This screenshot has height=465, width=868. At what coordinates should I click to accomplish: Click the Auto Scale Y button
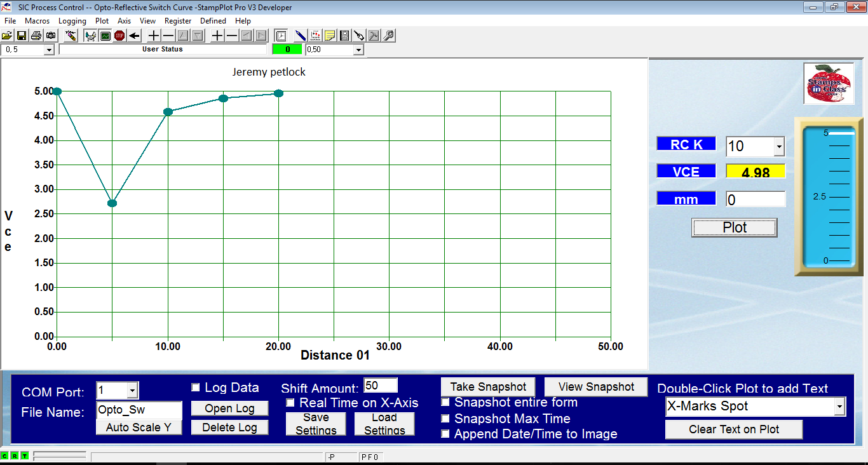coord(139,428)
